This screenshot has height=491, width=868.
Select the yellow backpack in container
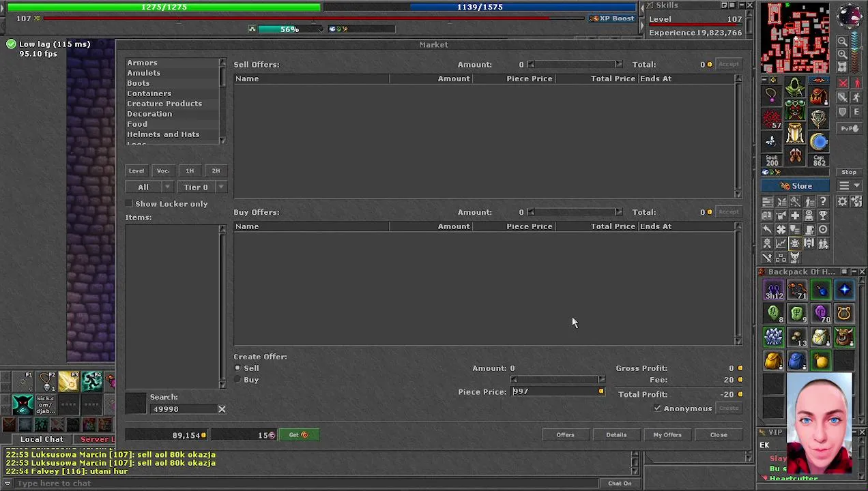point(774,361)
